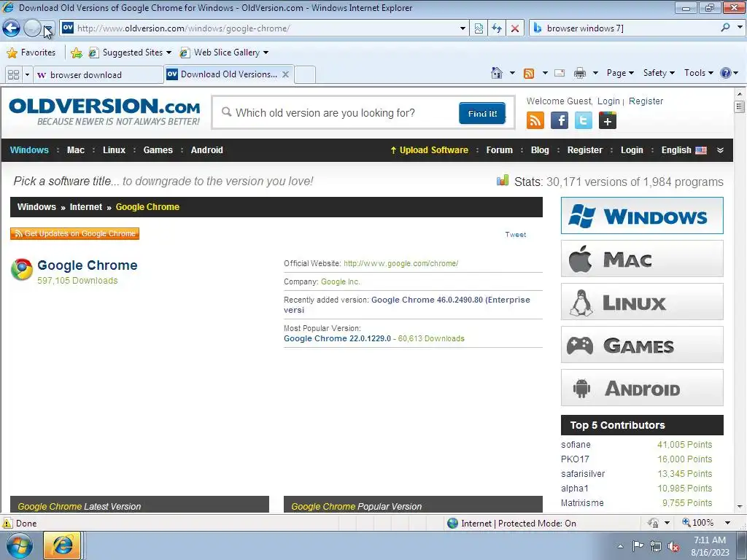Click the Help question mark icon

(x=726, y=73)
